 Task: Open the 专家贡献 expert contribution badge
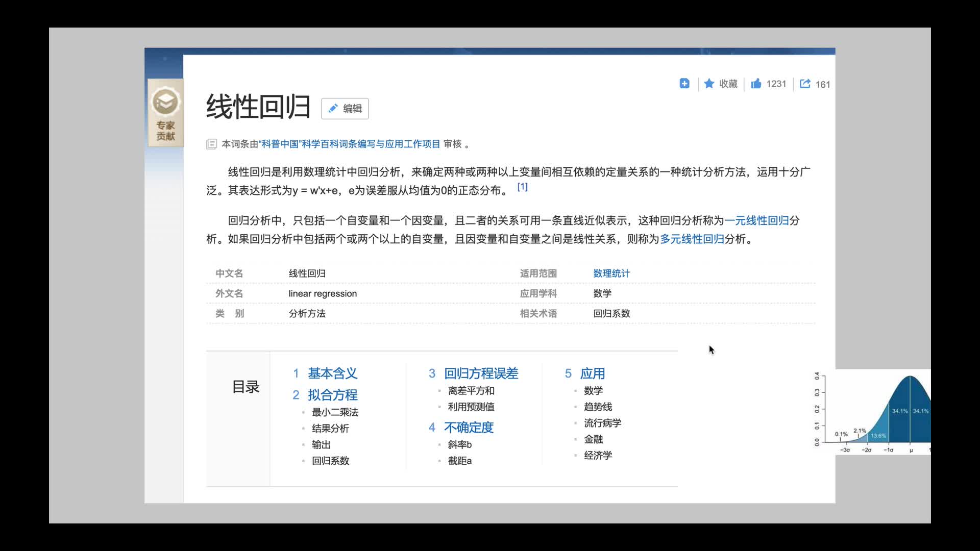(x=165, y=113)
